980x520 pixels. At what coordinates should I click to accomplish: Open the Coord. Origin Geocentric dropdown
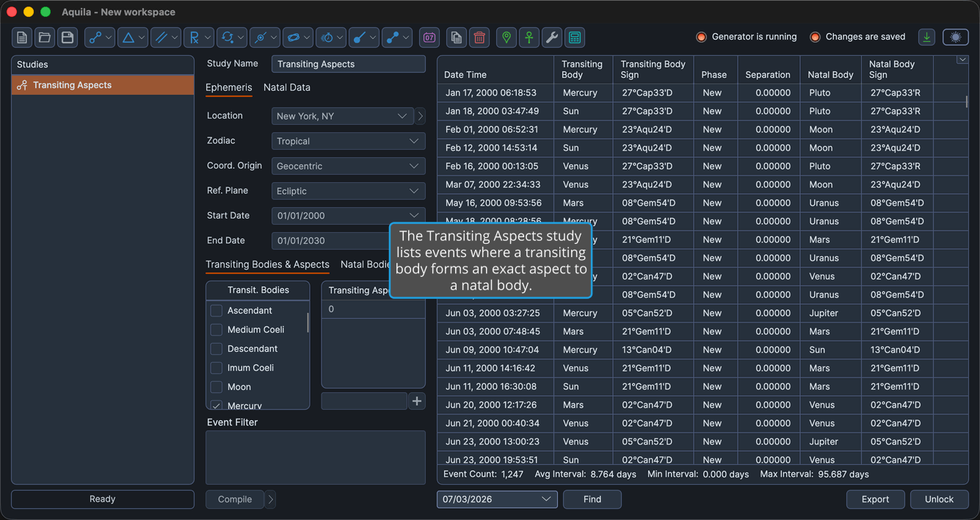349,166
